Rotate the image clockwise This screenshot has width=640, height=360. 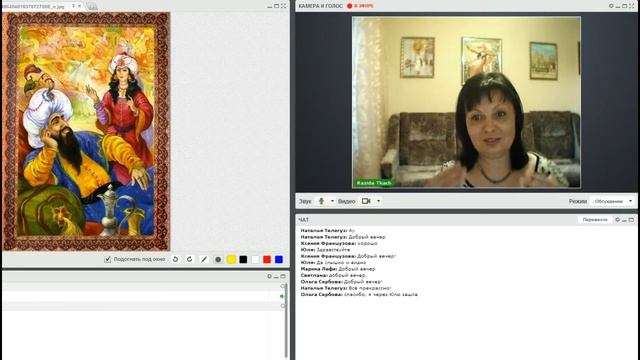190,259
